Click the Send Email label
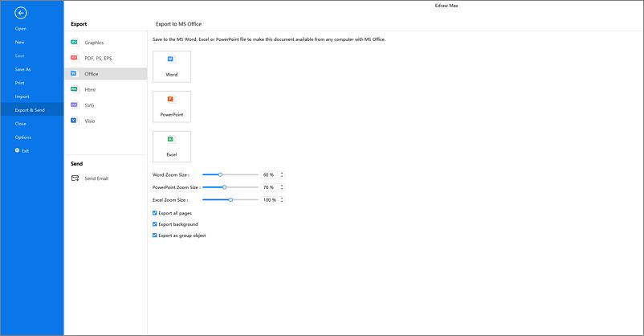The image size is (644, 336). pyautogui.click(x=96, y=178)
